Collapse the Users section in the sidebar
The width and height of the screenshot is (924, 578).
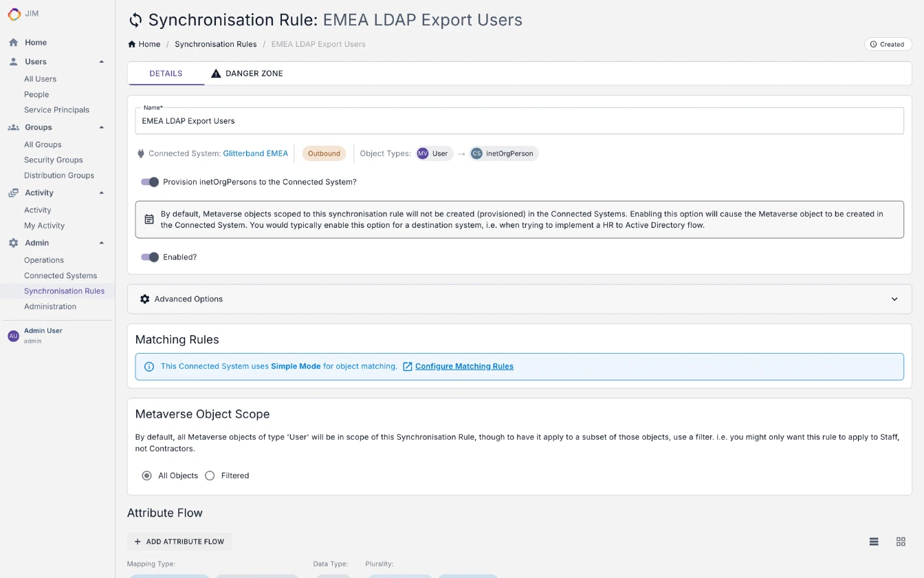point(102,61)
